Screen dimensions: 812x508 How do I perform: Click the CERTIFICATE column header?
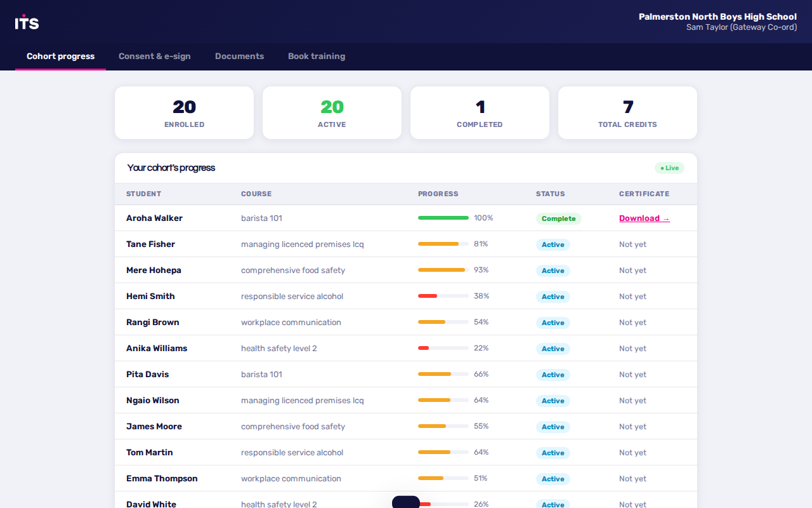point(644,194)
